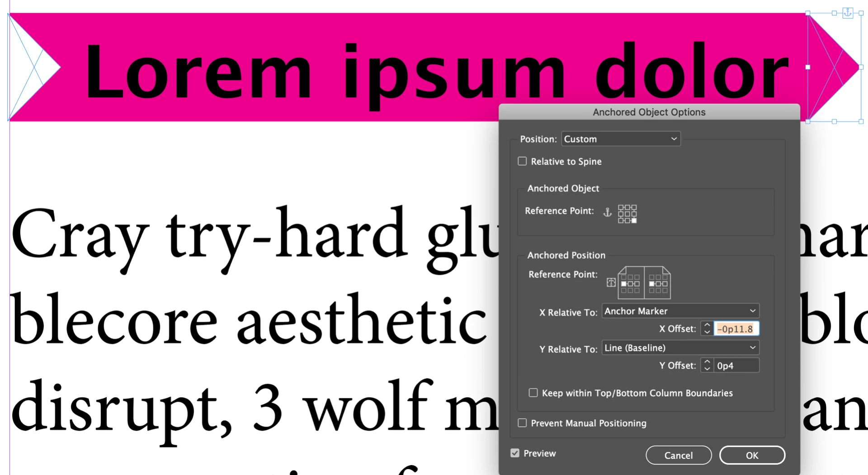Select right page's center-middle Anchored Position point
This screenshot has height=475, width=868.
[x=658, y=284]
